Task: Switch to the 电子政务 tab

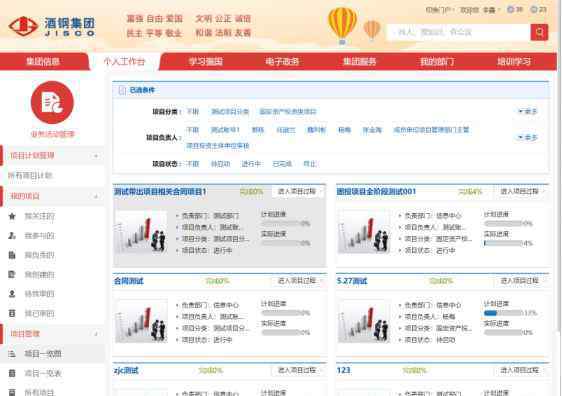Action: click(282, 61)
